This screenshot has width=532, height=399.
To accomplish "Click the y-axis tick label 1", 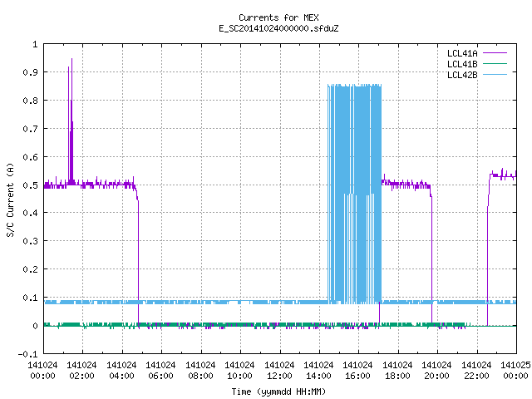I will [x=35, y=44].
